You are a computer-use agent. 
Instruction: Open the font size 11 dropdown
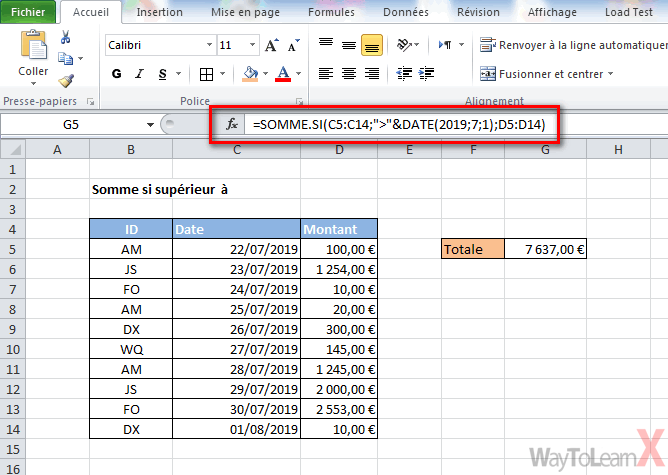(253, 45)
